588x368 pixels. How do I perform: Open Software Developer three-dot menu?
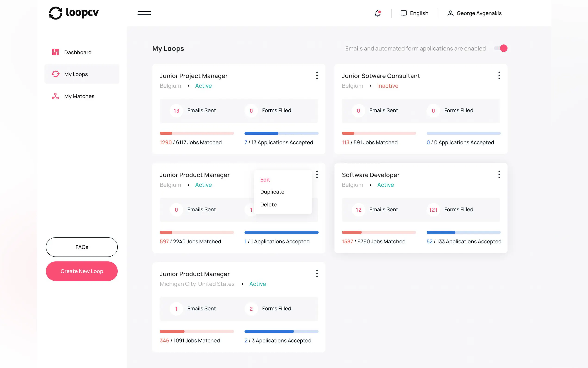coord(499,174)
